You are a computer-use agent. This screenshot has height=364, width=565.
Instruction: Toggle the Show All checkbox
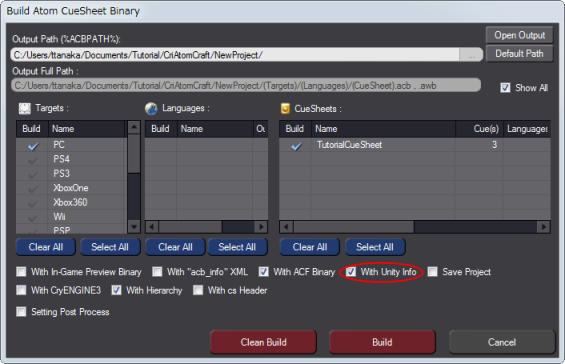point(505,88)
